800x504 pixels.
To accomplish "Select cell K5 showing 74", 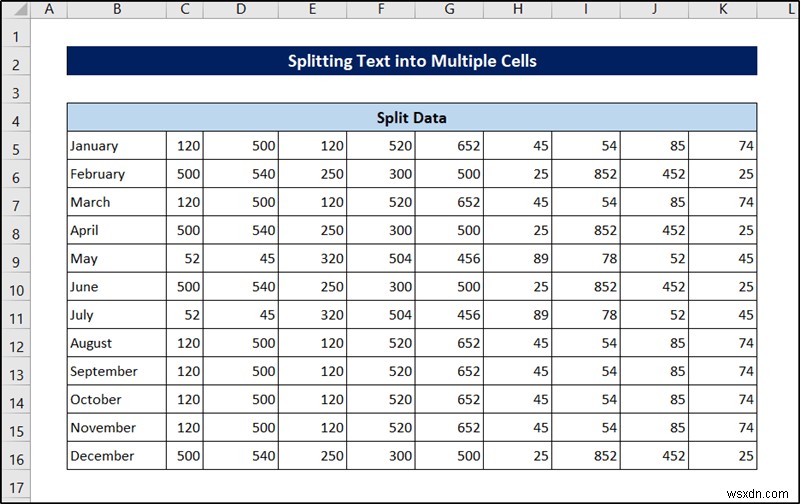I will (x=723, y=145).
